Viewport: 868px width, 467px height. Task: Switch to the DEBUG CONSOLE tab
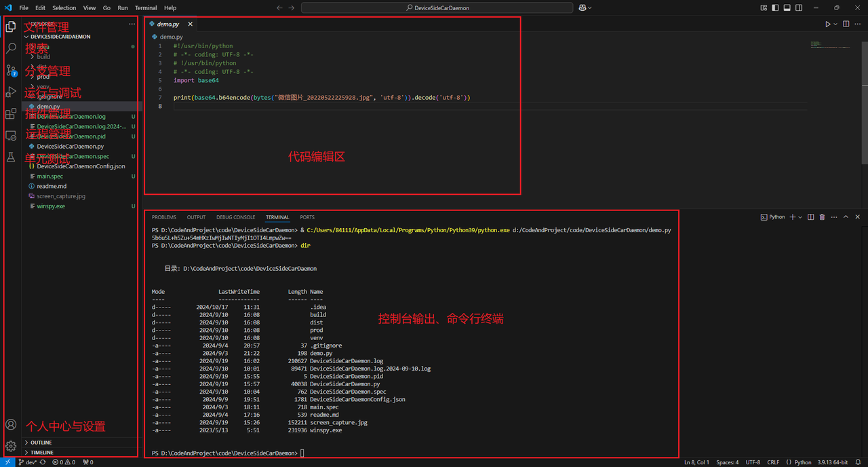(235, 217)
